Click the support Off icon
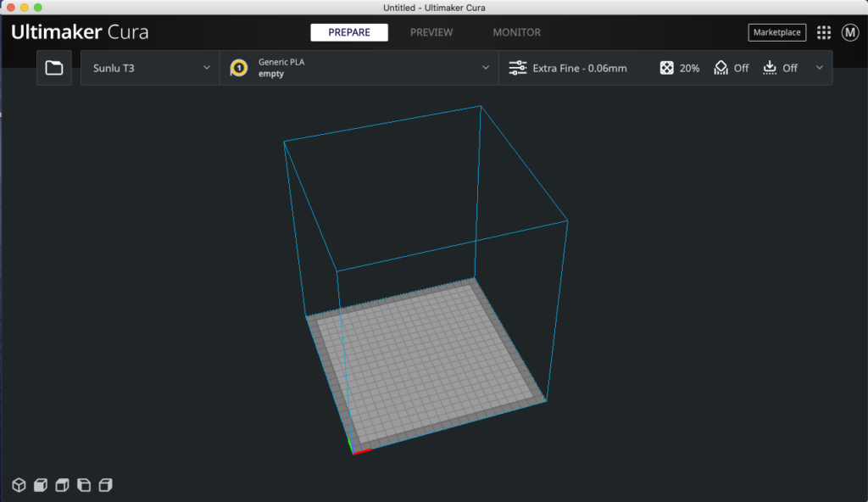The width and height of the screenshot is (868, 502). click(x=721, y=68)
